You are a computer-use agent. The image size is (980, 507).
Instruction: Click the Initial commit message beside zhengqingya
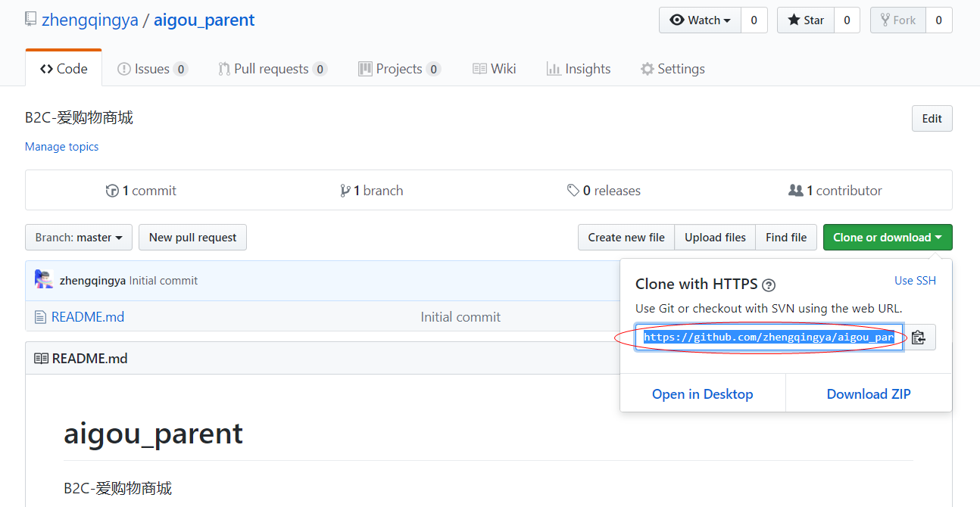click(x=164, y=281)
